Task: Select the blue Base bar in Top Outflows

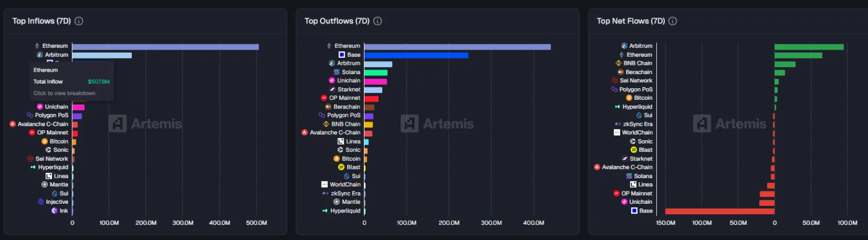Action: point(416,55)
